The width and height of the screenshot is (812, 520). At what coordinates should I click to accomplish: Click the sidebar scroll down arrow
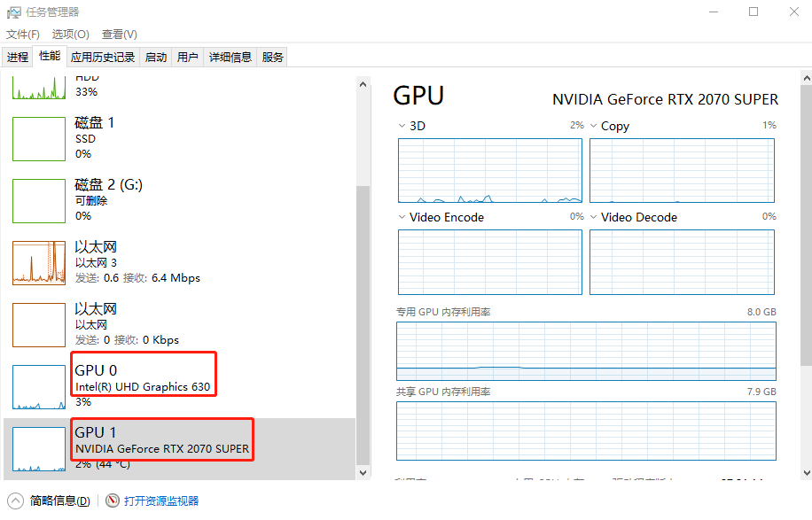[x=363, y=472]
